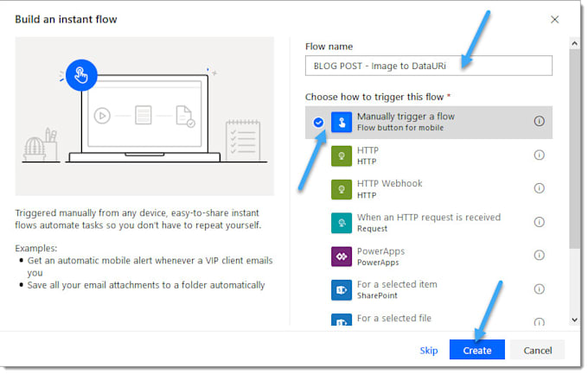
Task: Select the 'PowerApps' trigger label
Action: (380, 251)
